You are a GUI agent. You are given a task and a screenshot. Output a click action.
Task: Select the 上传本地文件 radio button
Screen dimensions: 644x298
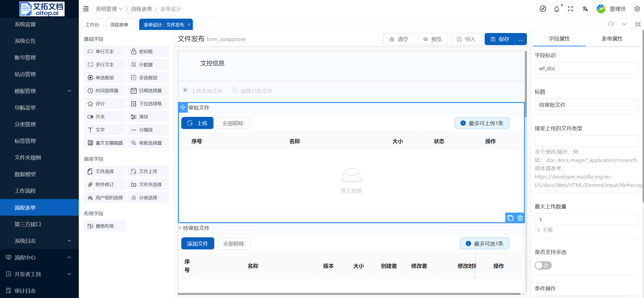pos(185,90)
